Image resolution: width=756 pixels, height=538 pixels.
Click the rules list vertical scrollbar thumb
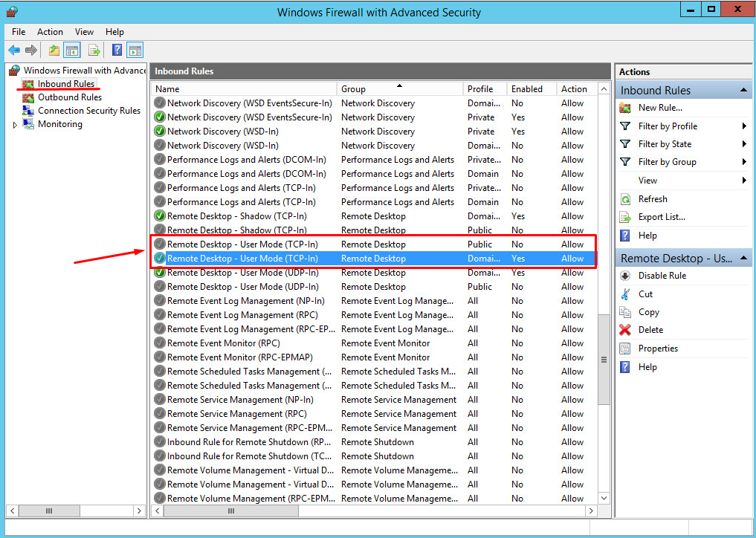point(603,359)
